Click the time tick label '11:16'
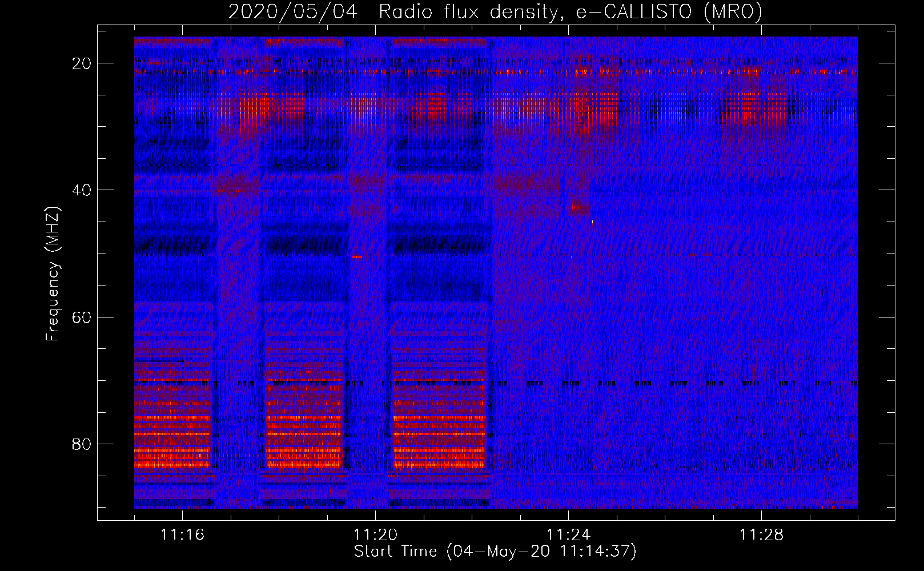This screenshot has height=571, width=924. point(182,534)
